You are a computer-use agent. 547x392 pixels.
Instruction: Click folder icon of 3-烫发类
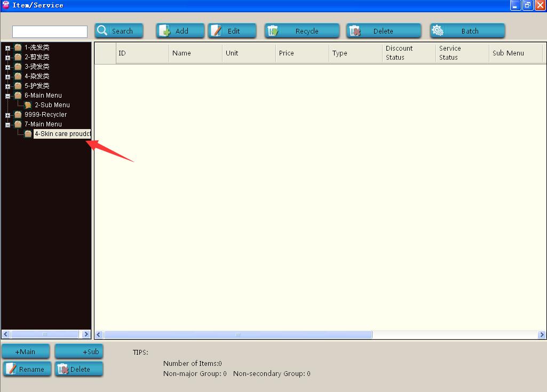(x=18, y=67)
